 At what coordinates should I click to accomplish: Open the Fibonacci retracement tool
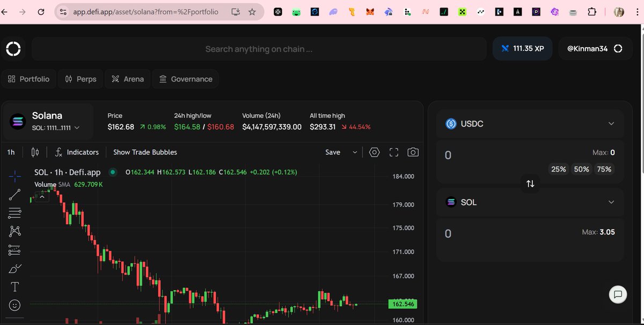click(15, 213)
